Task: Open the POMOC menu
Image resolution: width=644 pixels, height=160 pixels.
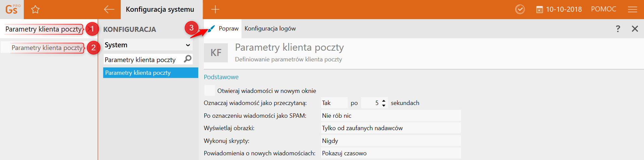Action: tap(603, 9)
